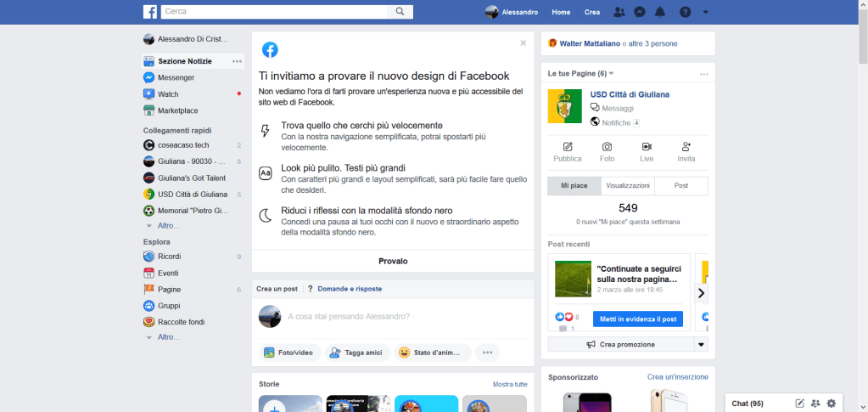Viewport: 868px width, 412px height.
Task: Open Mostra tutte stories link
Action: [510, 385]
